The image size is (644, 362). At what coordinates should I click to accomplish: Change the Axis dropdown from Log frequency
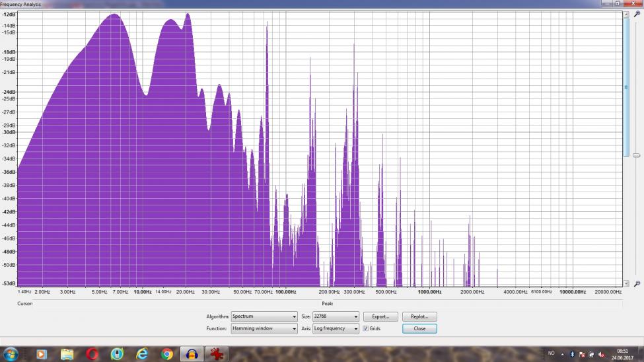click(x=336, y=328)
